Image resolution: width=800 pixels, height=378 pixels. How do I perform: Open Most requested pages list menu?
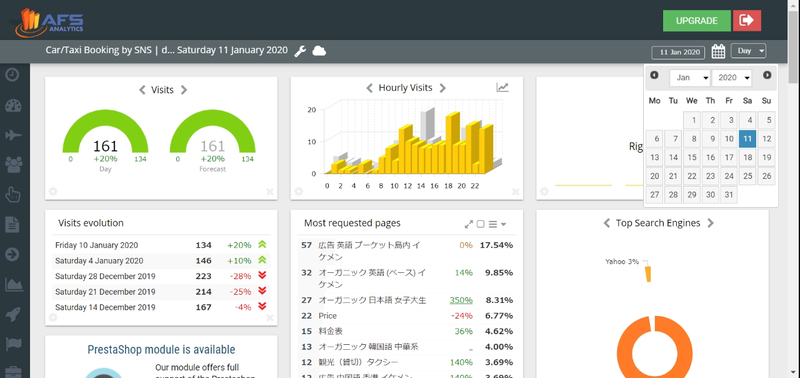pyautogui.click(x=497, y=224)
